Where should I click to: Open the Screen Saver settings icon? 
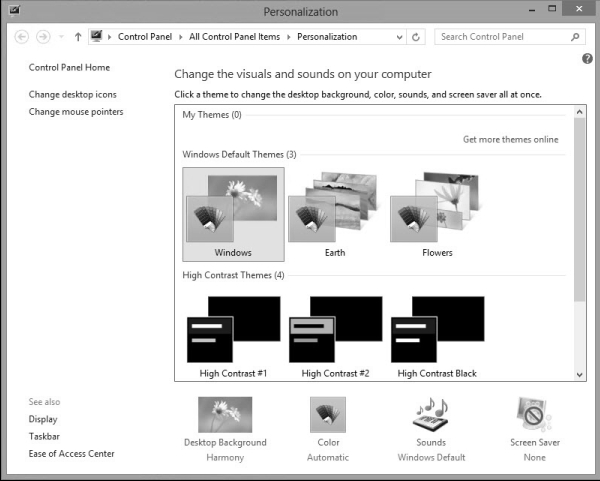tap(535, 414)
